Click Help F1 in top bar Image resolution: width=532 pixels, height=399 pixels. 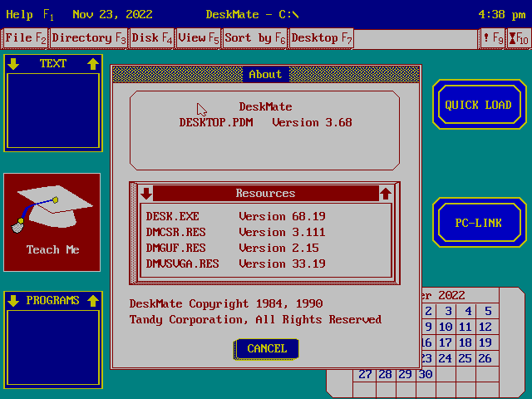coord(30,15)
